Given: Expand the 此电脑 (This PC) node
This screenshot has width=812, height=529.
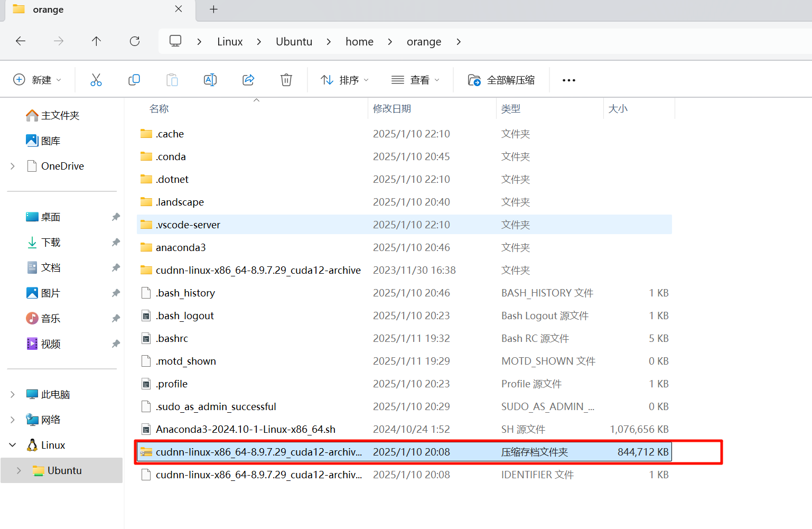Looking at the screenshot, I should [x=13, y=395].
